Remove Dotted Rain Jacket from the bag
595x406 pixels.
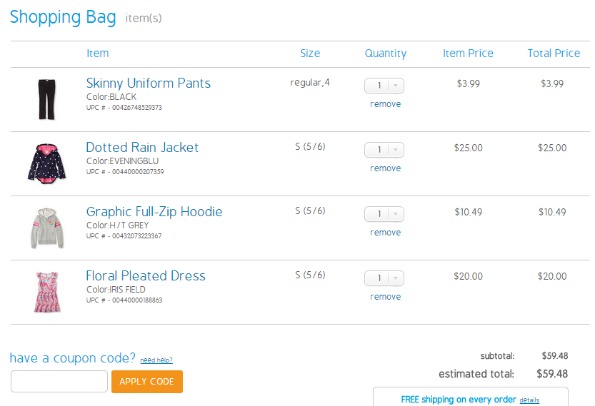tap(385, 168)
